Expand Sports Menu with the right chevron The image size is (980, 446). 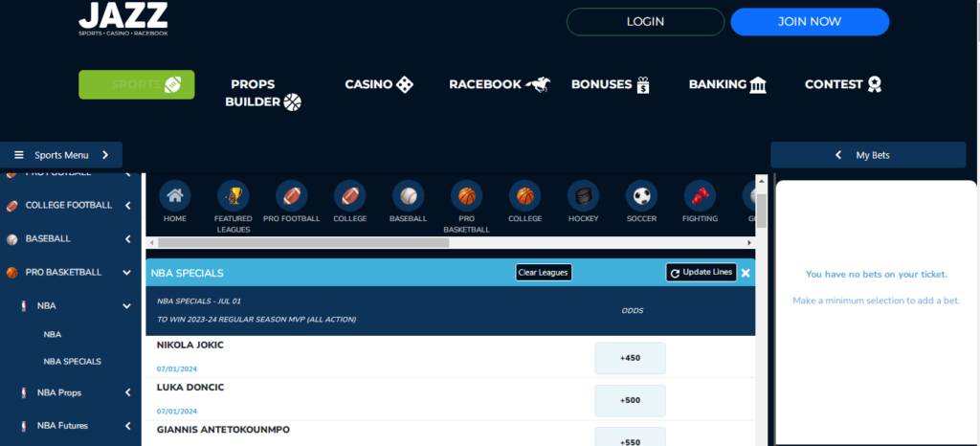[x=105, y=155]
